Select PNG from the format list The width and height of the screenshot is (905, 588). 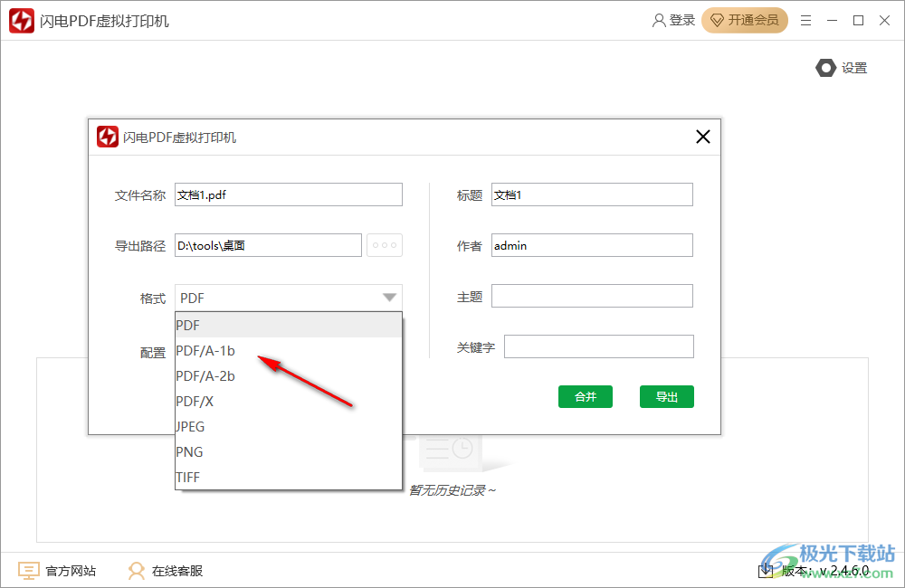coord(289,452)
